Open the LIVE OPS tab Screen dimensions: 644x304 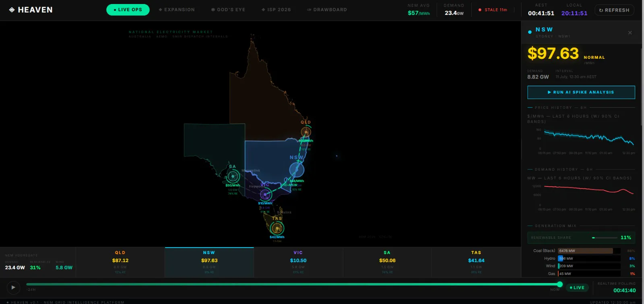pyautogui.click(x=128, y=10)
